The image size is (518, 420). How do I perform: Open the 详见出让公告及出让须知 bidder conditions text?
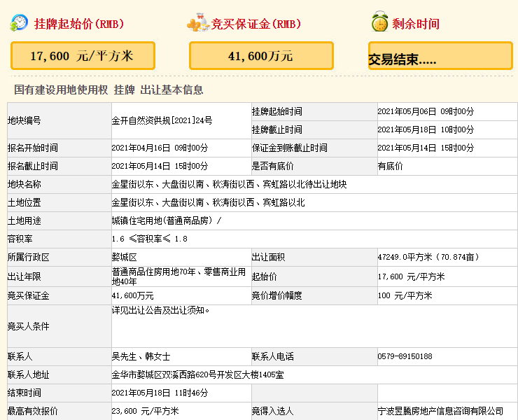[x=160, y=309]
